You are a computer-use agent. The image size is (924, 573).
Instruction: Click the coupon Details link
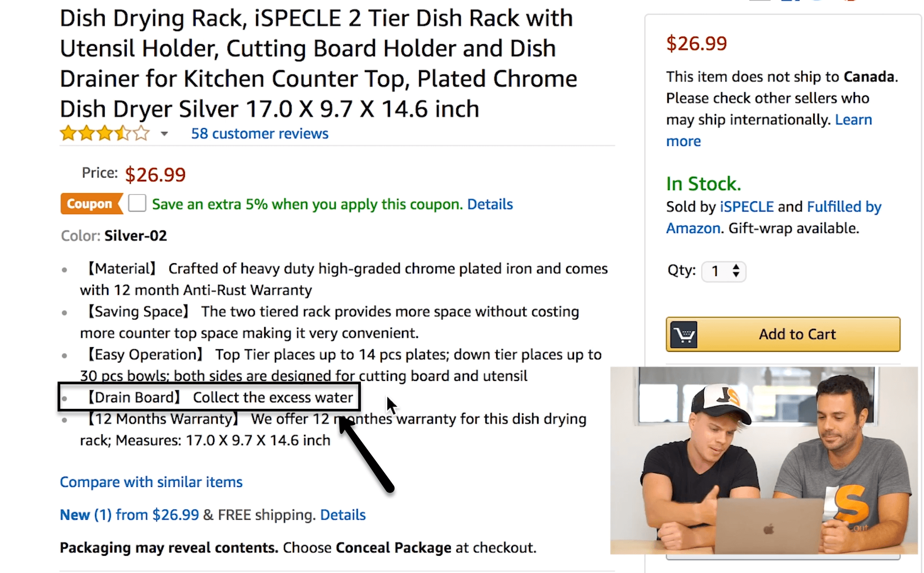coord(490,204)
